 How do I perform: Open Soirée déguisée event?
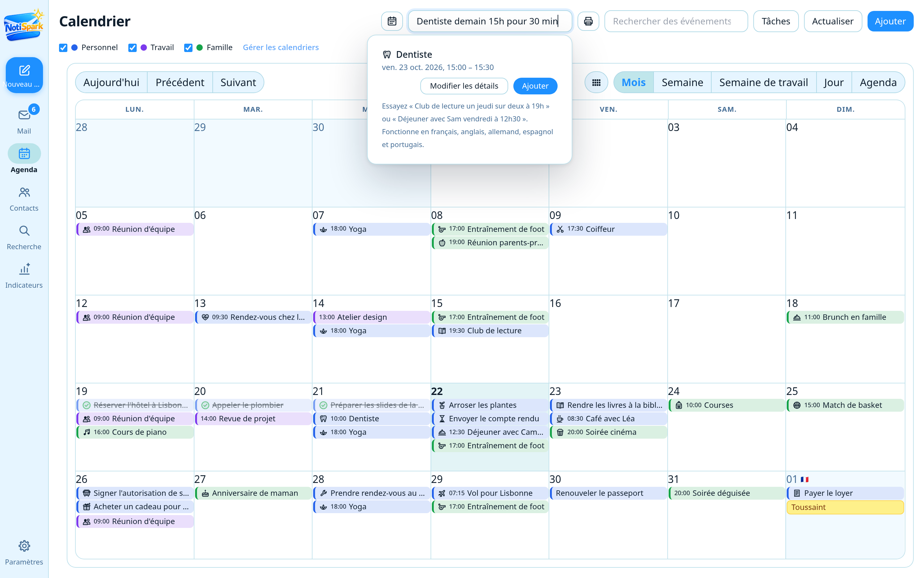[727, 493]
